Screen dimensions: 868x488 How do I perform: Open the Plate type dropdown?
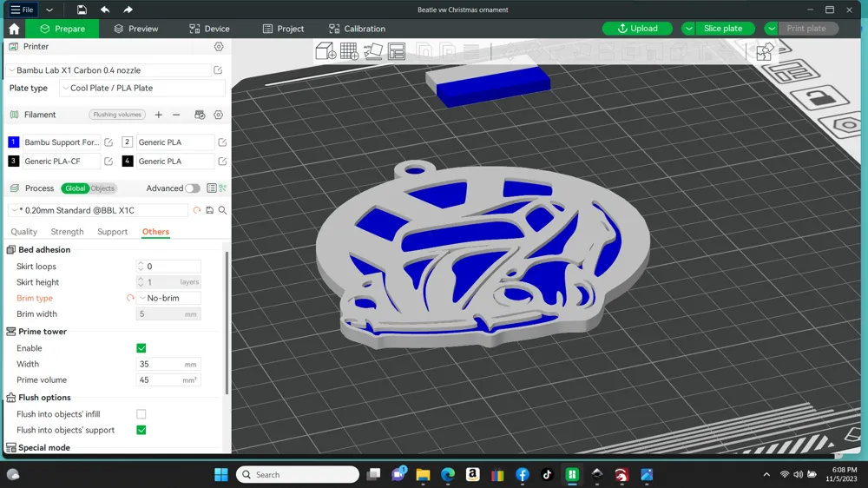[x=142, y=88]
